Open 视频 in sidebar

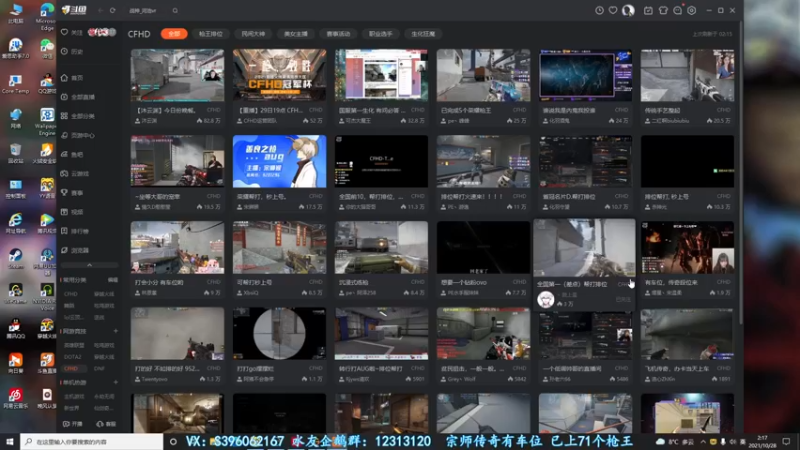72,212
